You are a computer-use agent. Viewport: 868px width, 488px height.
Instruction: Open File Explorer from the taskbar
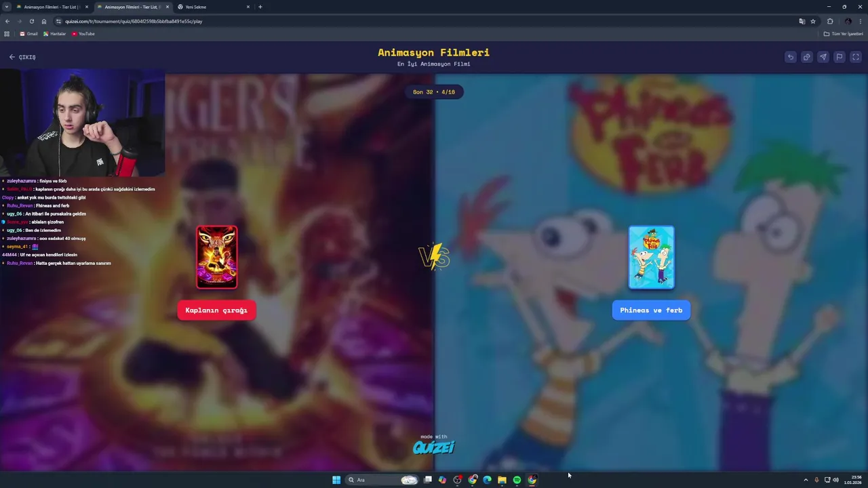tap(502, 480)
